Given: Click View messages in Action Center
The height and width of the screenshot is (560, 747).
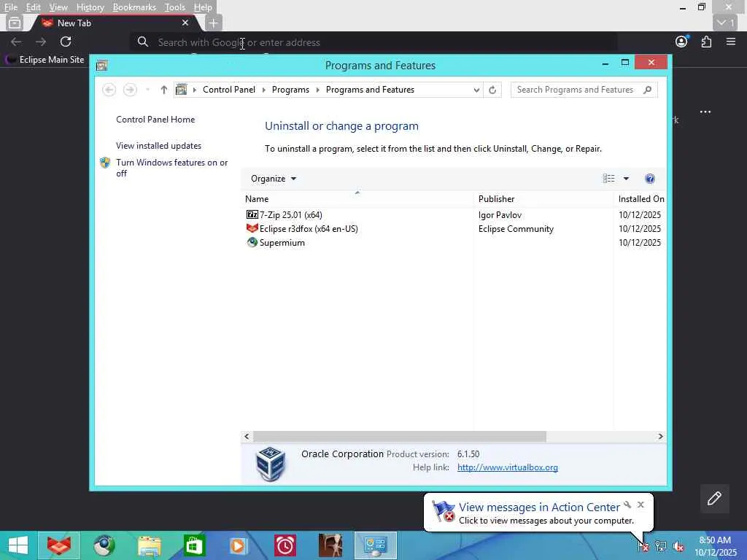Looking at the screenshot, I should click(539, 507).
